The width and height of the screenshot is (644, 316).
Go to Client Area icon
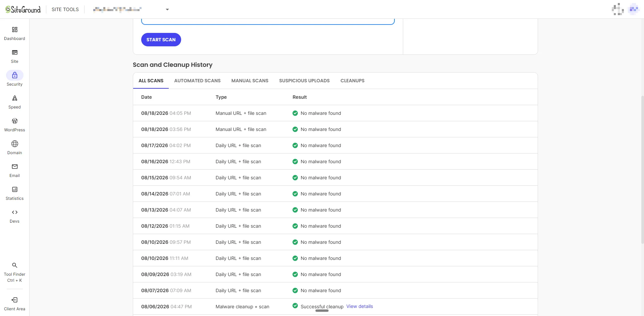coord(15,300)
